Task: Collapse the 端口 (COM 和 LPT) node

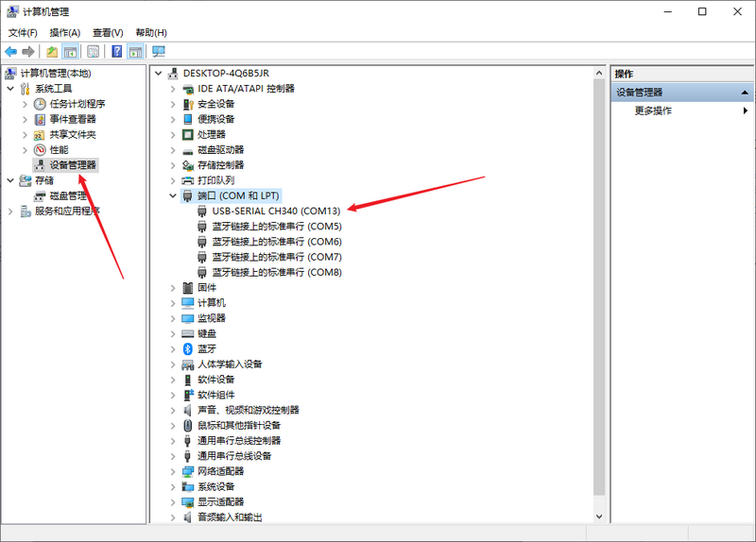Action: 173,195
